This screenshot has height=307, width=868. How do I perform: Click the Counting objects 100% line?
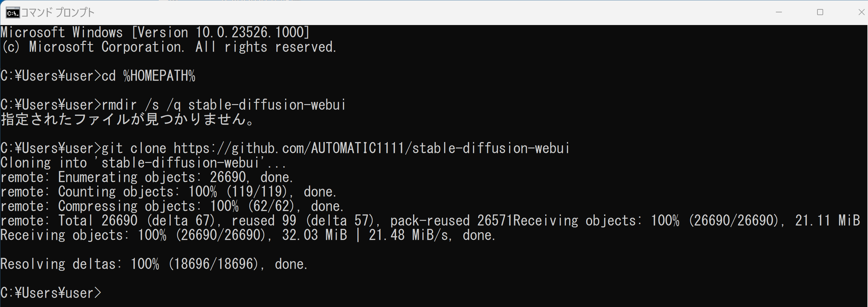169,191
